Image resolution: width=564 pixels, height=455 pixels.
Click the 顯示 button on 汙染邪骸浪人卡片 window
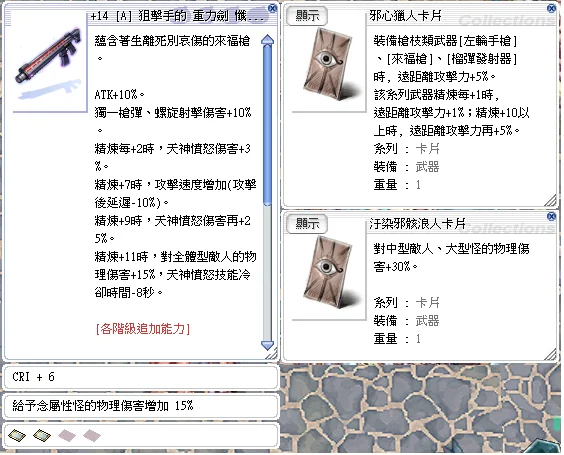[307, 224]
